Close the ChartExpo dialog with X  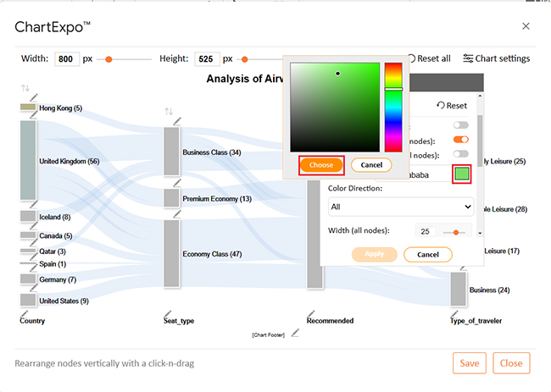[x=526, y=26]
